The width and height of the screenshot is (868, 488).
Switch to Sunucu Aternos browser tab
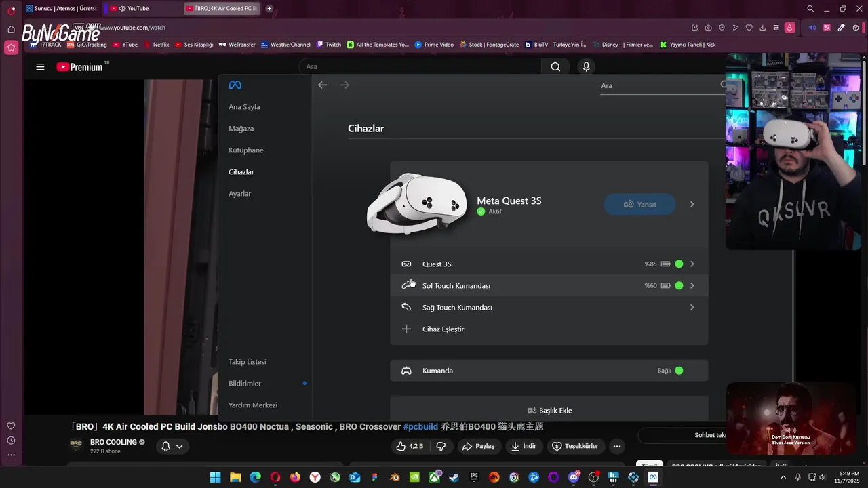point(61,9)
